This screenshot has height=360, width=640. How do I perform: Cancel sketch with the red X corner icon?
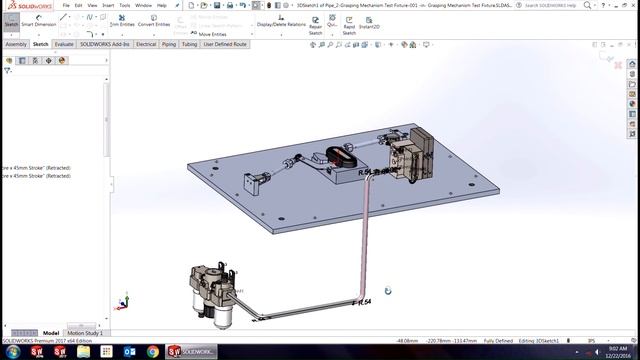[x=618, y=65]
